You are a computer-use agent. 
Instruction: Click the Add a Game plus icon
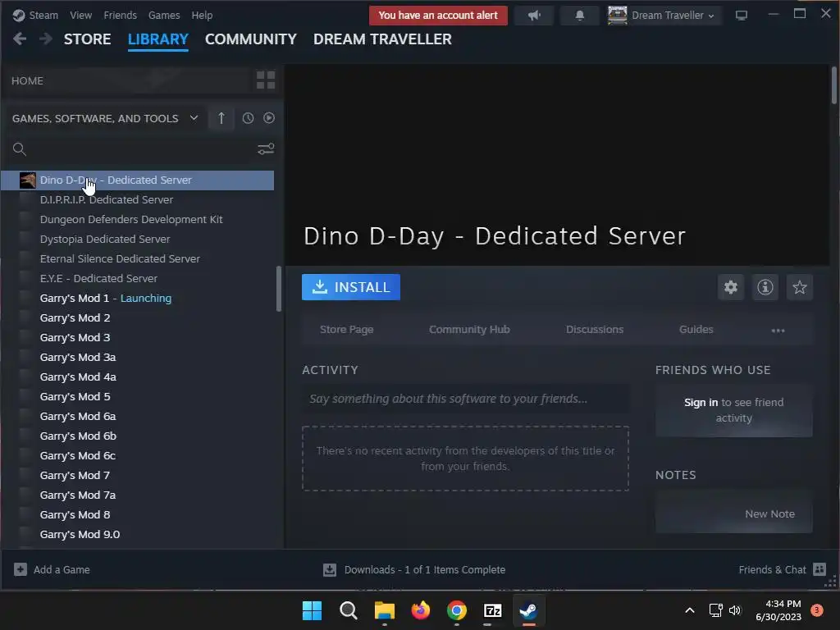point(21,569)
